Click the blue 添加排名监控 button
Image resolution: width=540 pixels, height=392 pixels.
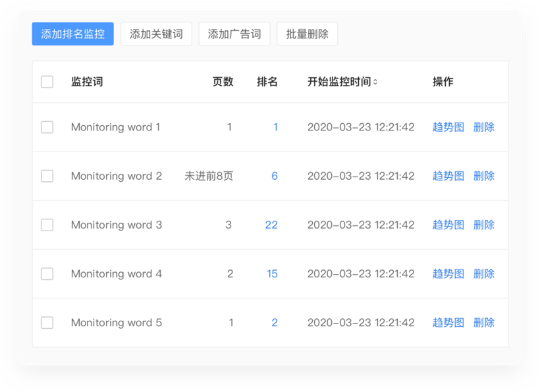[72, 34]
